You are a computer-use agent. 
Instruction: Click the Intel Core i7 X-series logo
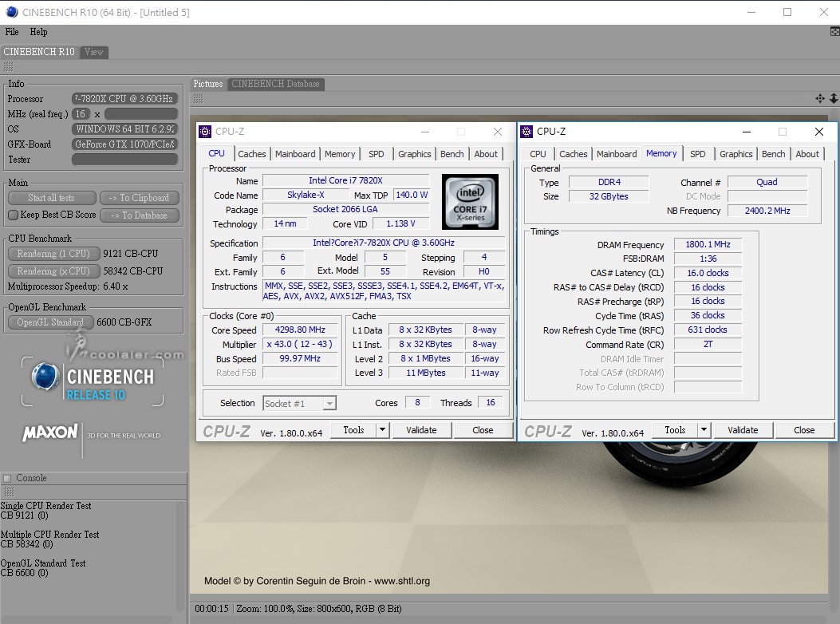(x=470, y=202)
